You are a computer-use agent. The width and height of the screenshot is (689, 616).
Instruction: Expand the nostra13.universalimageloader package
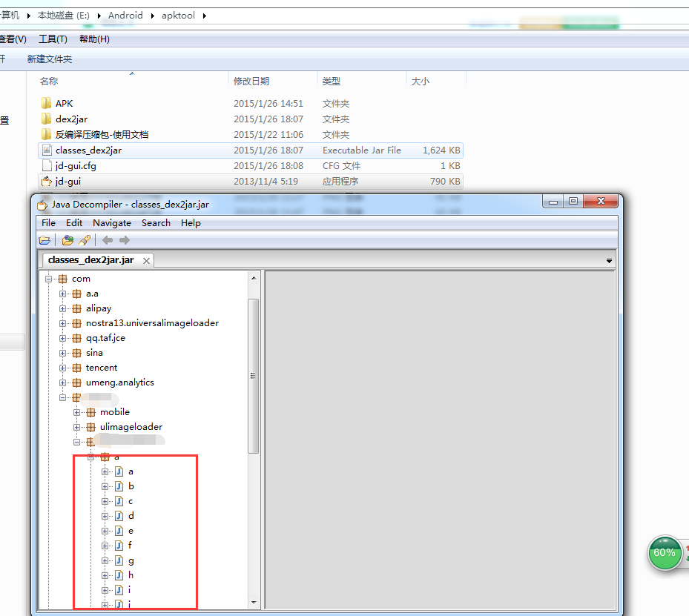(63, 323)
